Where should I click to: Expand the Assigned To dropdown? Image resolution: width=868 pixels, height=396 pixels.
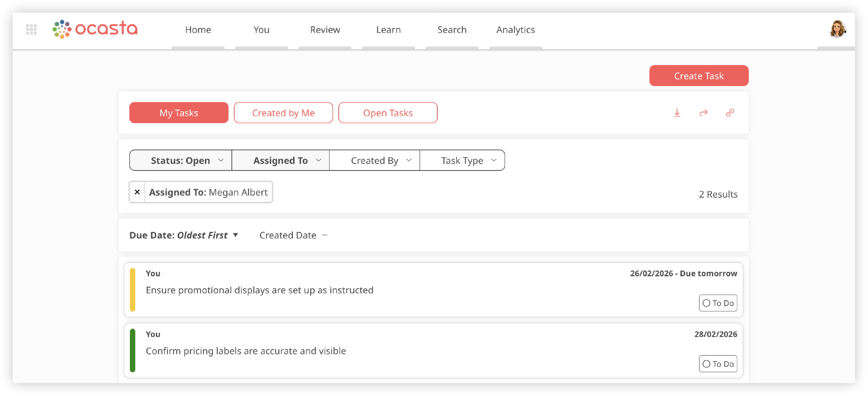click(280, 160)
